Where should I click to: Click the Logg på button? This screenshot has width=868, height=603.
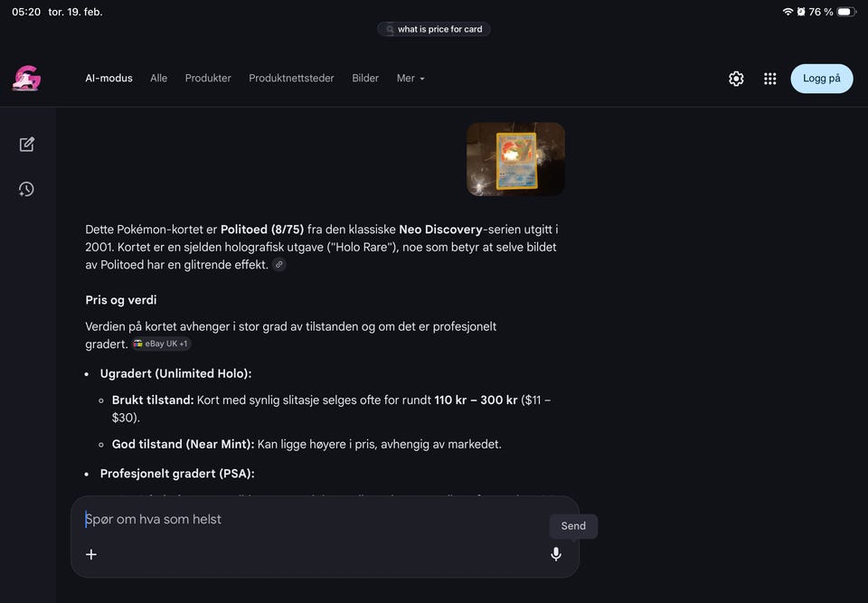pos(822,79)
